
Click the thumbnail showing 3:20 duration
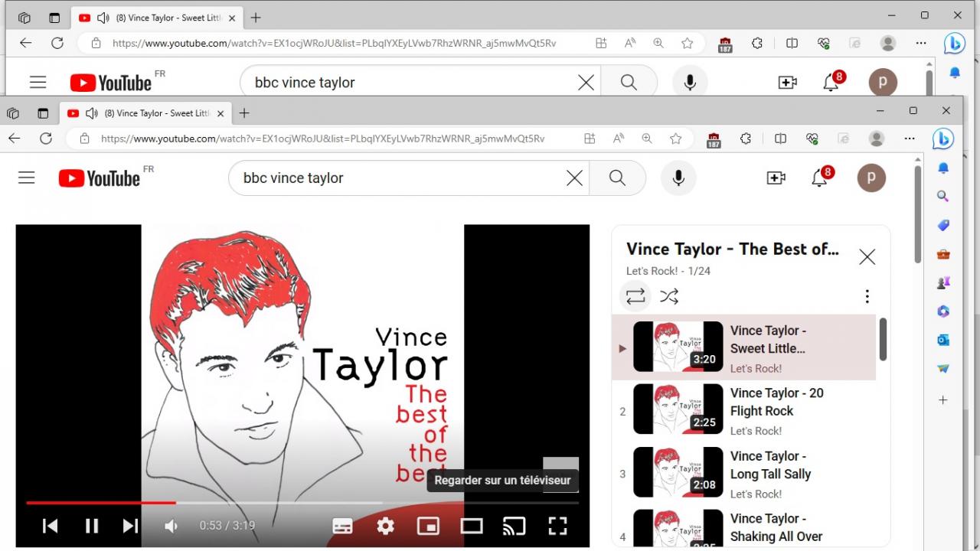coord(678,347)
